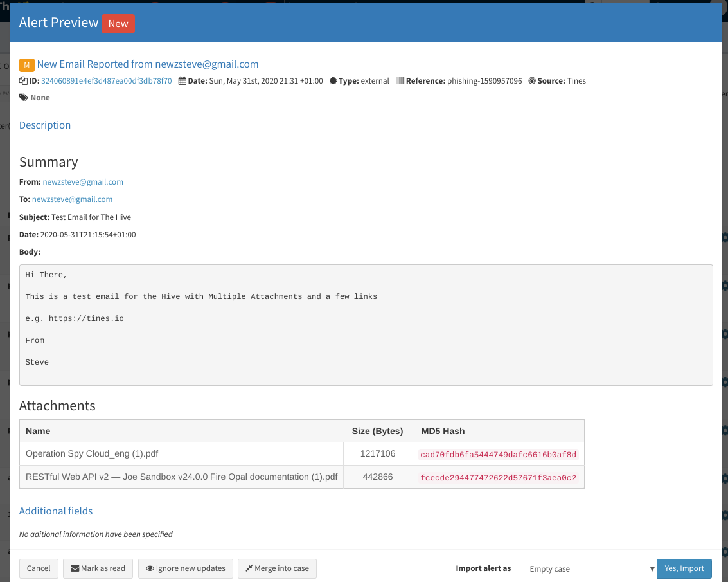The image size is (728, 582).
Task: Click the tags icon next to None
Action: pos(24,97)
